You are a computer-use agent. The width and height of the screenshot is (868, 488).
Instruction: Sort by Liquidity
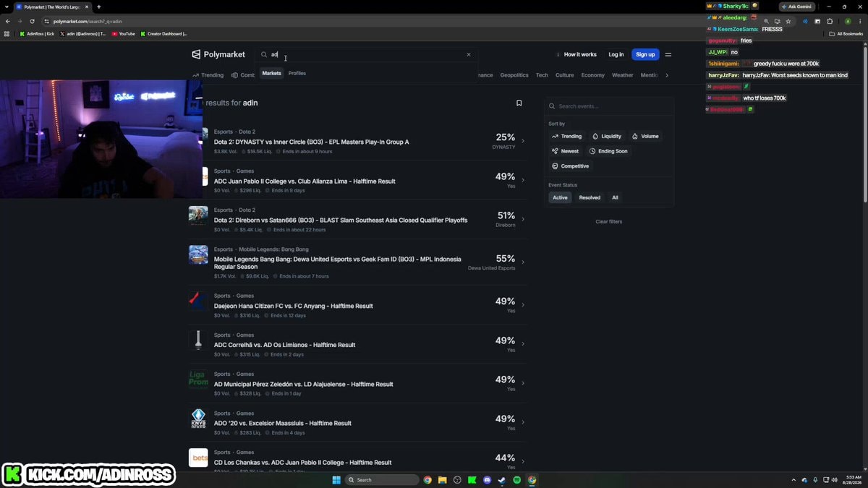[x=607, y=136]
